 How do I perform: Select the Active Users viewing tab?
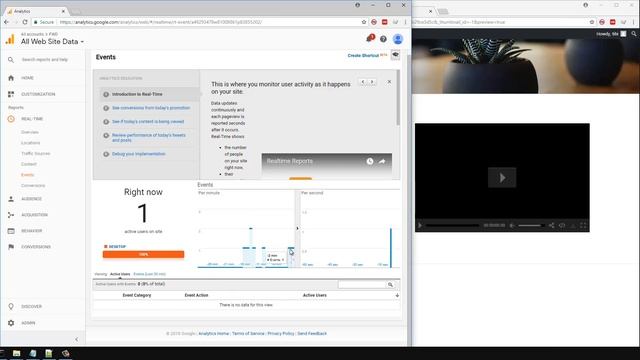120,274
